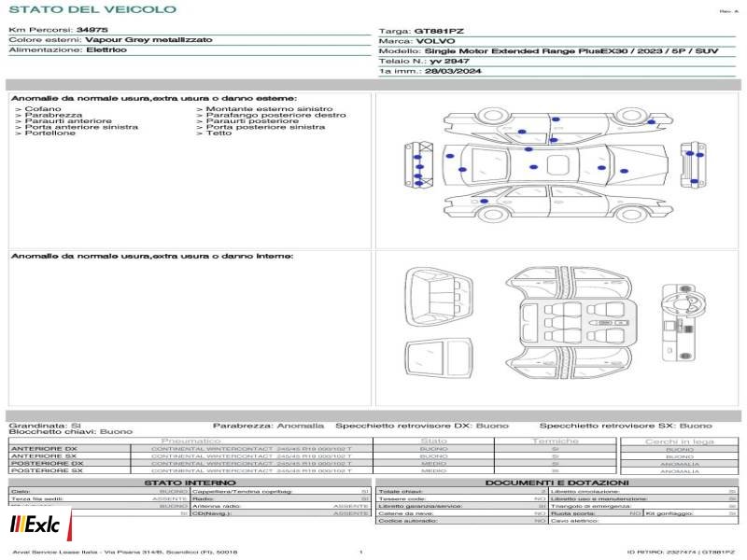747x560 pixels.
Task: Select 'Paraurti anteriore' list entry
Action: click(68, 121)
